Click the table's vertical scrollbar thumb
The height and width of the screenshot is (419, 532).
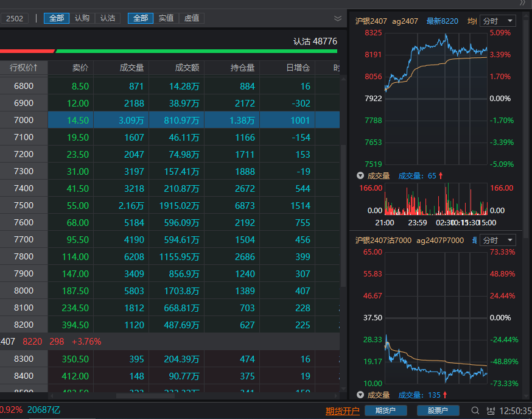click(x=343, y=216)
